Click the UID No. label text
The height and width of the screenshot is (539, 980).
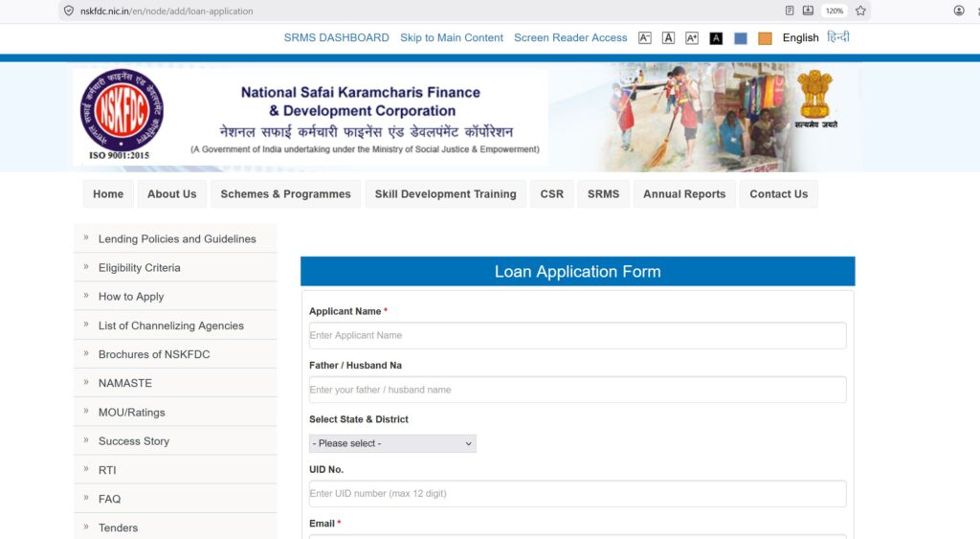pyautogui.click(x=326, y=470)
